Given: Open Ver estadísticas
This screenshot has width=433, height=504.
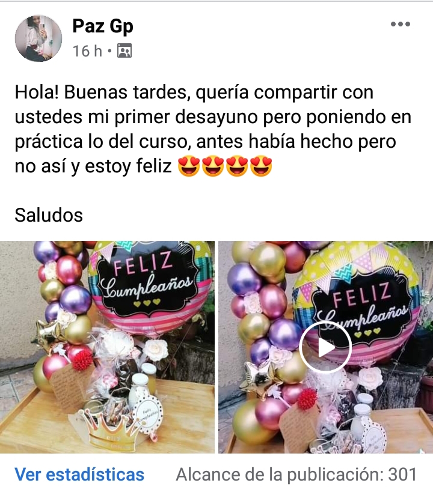Looking at the screenshot, I should tap(79, 475).
